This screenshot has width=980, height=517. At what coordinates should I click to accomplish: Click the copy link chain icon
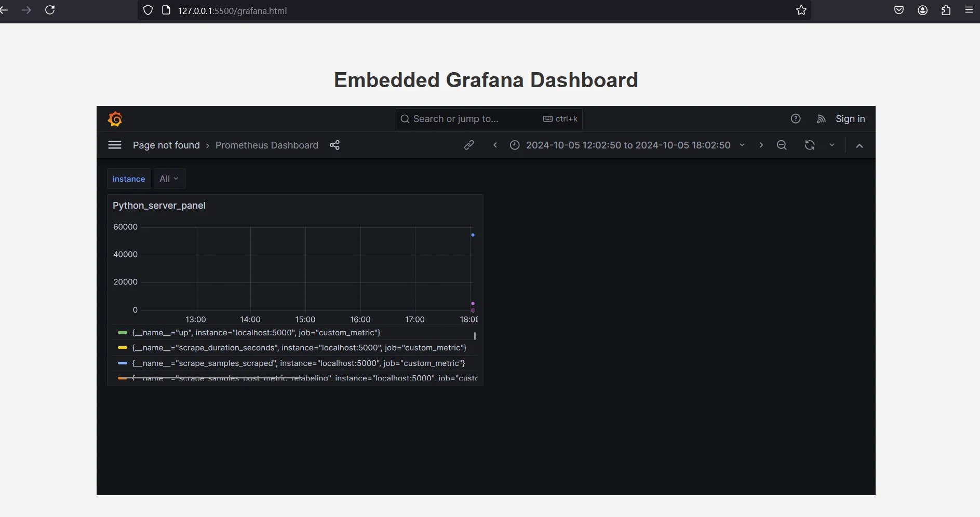469,145
